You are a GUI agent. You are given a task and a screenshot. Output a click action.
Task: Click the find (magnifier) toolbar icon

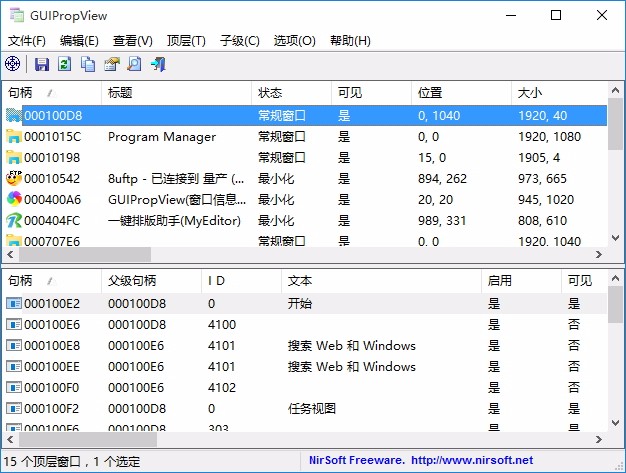pos(135,64)
